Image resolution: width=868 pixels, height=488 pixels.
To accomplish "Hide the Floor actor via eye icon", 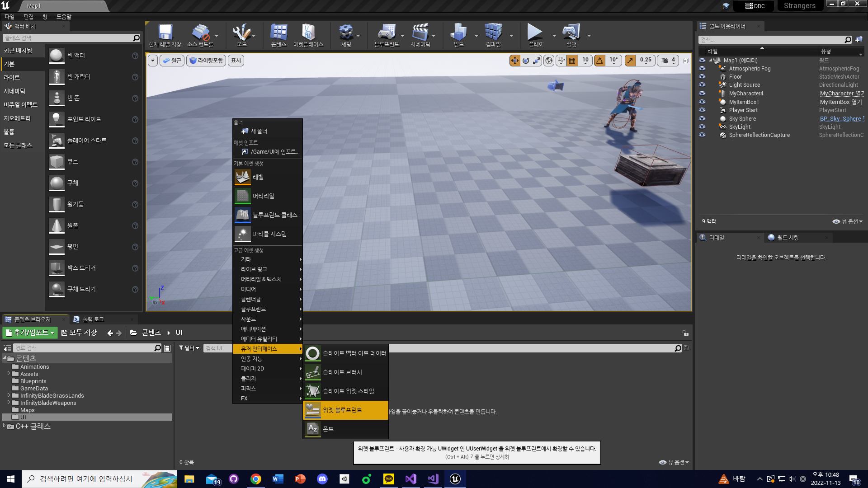I will (x=702, y=77).
